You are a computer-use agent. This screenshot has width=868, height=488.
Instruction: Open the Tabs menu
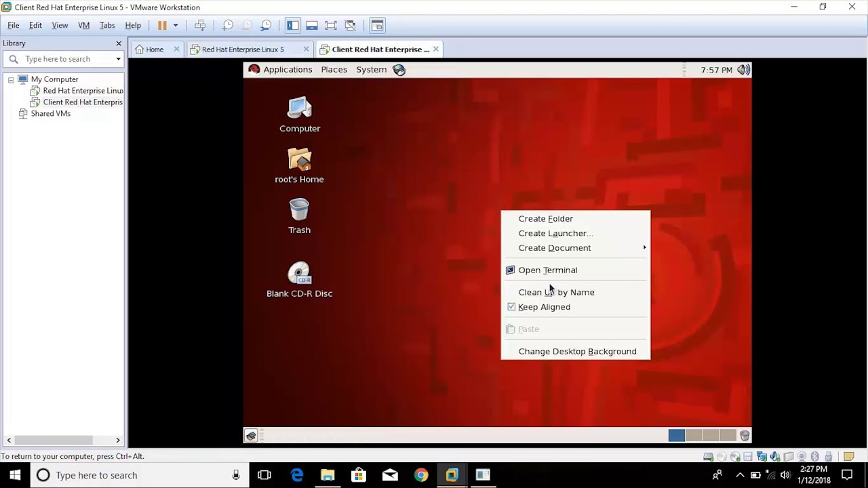pyautogui.click(x=107, y=26)
